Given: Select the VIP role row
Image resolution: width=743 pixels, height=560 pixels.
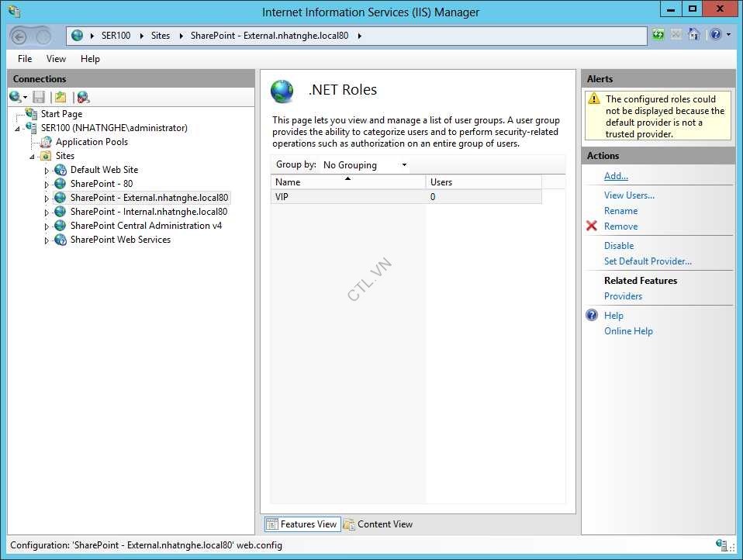Looking at the screenshot, I should tap(349, 197).
